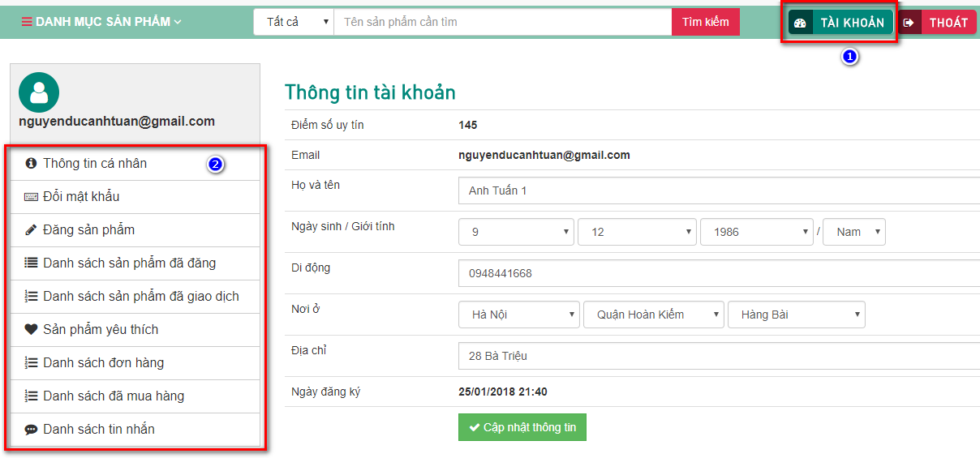
Task: Expand the birth day dropdown showing 9
Action: click(x=516, y=232)
